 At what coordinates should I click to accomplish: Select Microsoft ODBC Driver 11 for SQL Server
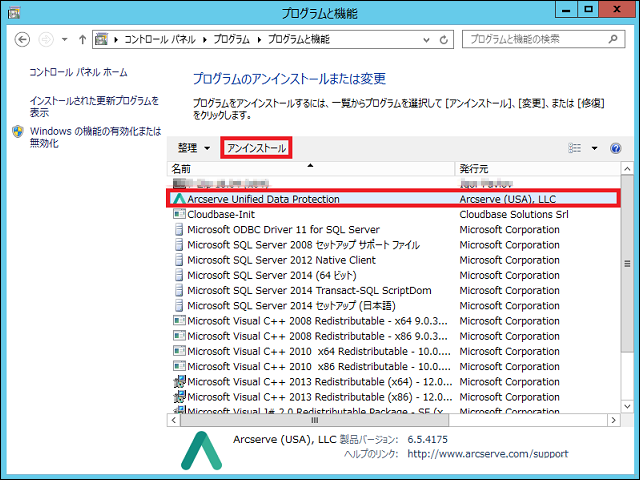click(283, 229)
